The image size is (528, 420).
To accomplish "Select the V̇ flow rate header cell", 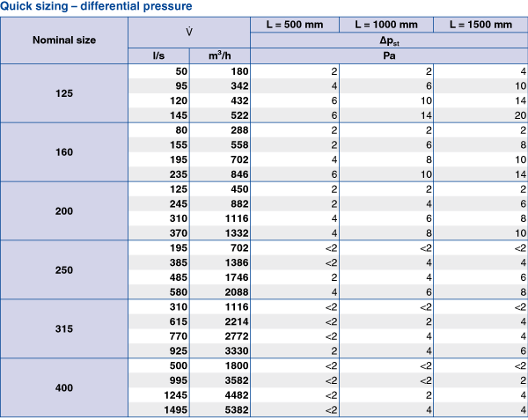I will 189,33.
